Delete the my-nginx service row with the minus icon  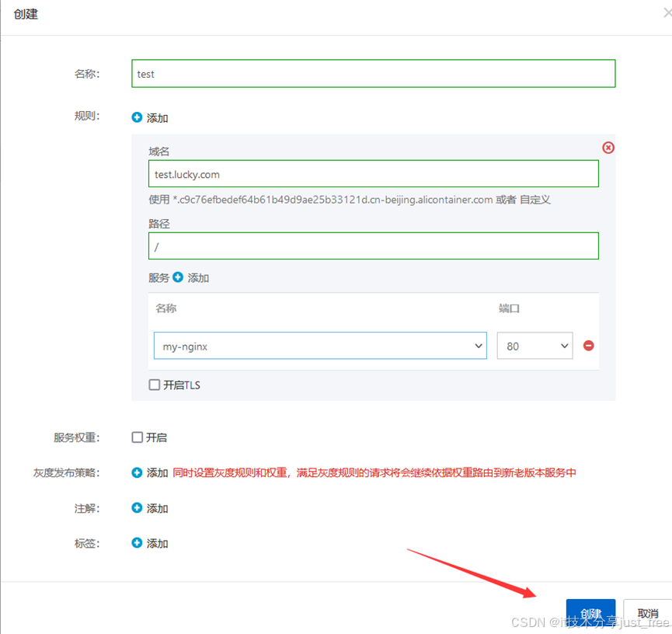[x=588, y=346]
